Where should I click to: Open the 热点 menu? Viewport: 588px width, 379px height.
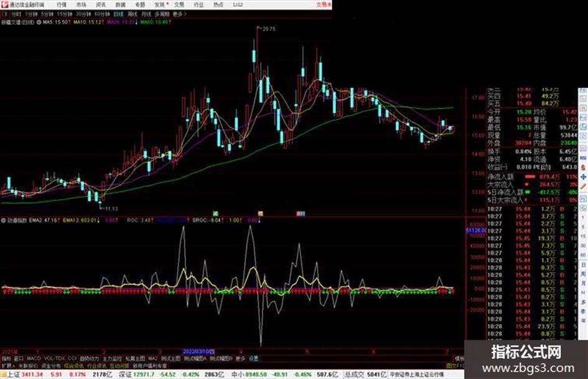(218, 4)
